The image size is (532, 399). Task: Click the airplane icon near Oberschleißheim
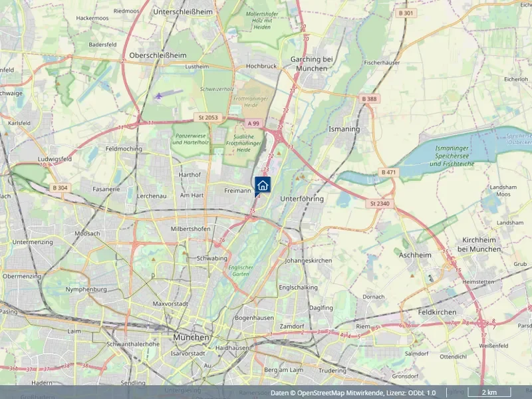point(158,96)
